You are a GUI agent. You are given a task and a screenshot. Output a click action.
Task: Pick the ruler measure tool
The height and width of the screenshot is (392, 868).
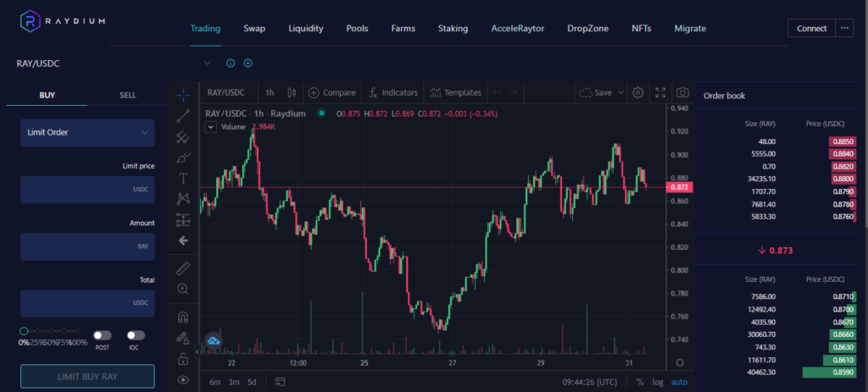(x=183, y=268)
